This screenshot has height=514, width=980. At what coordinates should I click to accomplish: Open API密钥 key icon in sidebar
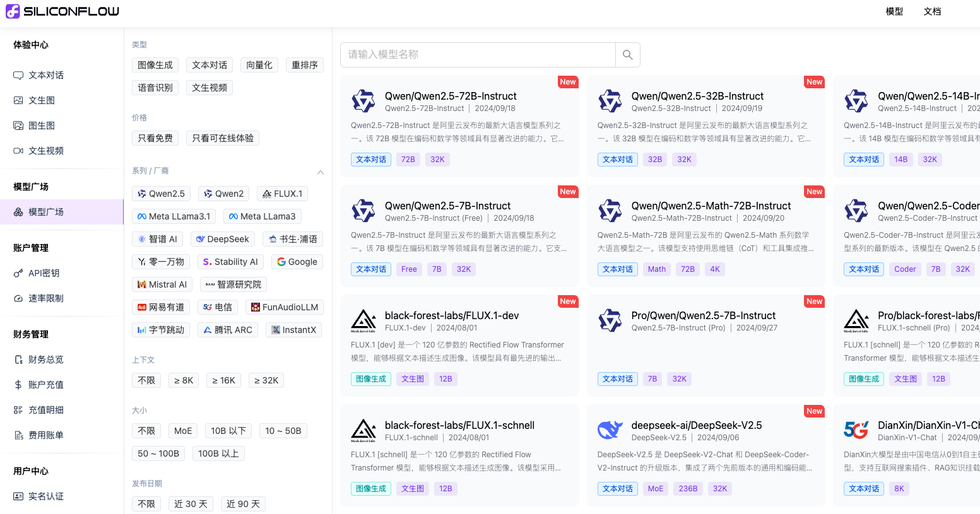tap(18, 273)
